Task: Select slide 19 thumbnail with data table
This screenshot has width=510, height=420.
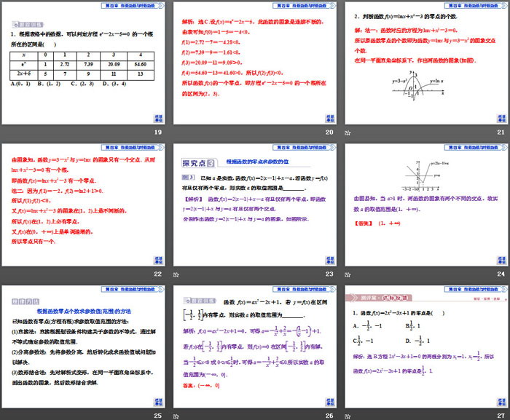Action: pyautogui.click(x=83, y=63)
